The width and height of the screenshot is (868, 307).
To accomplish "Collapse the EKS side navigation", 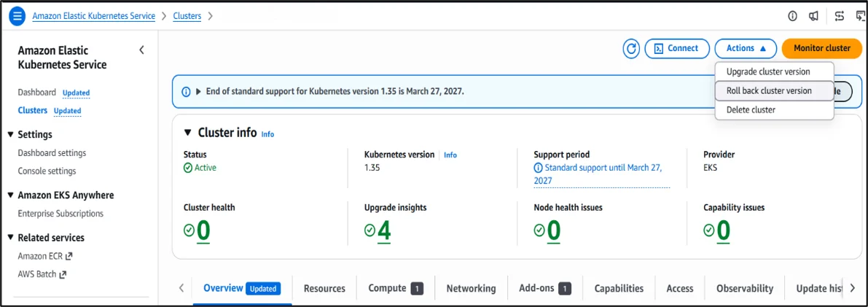I will [141, 50].
